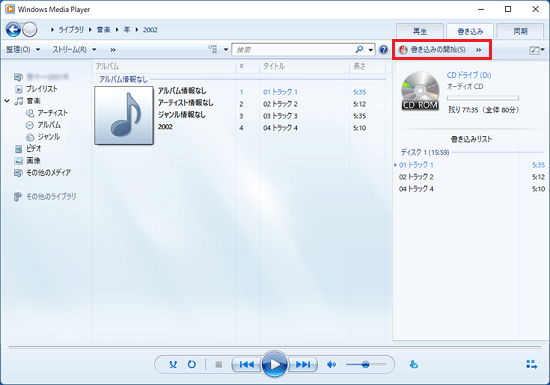This screenshot has width=550, height=385.
Task: Collapse the 音楽 tree node
Action: click(x=7, y=101)
